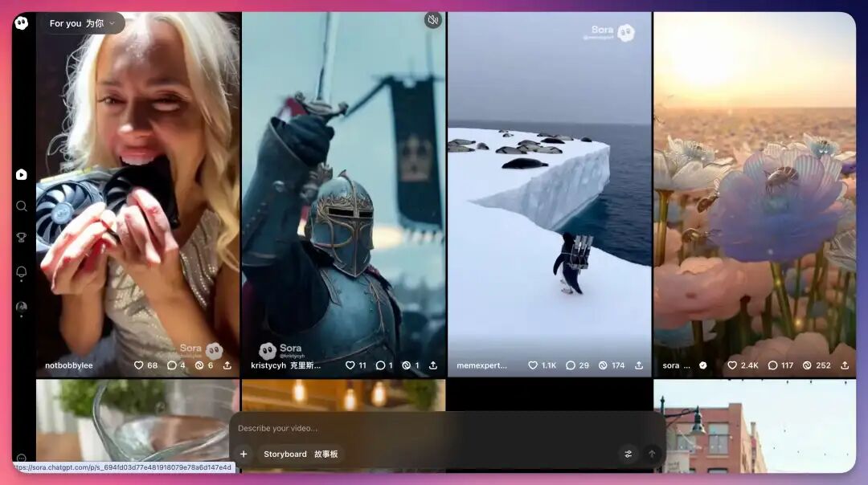Open the more options ellipsis in the sidebar
Image resolution: width=868 pixels, height=485 pixels.
pos(22,458)
